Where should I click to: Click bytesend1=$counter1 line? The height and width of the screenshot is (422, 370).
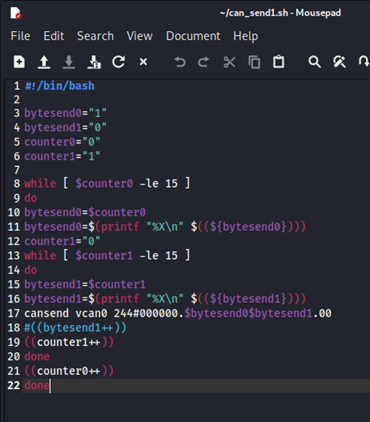click(x=85, y=284)
